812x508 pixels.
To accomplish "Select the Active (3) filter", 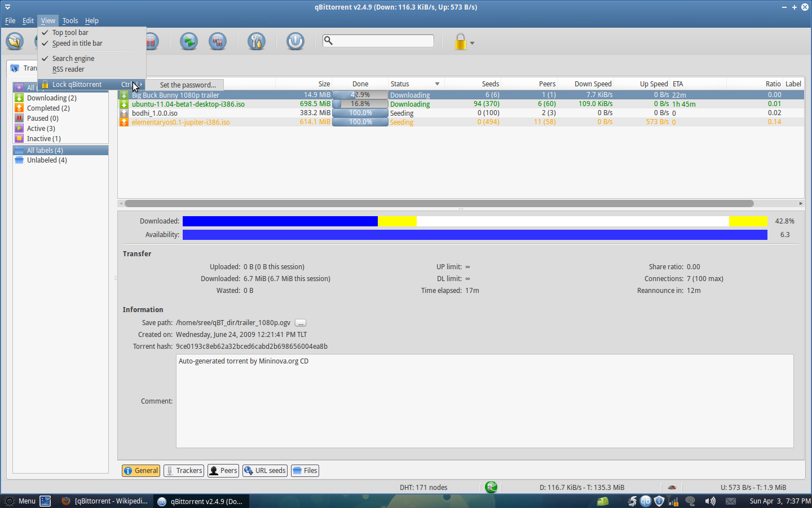I will 60,128.
